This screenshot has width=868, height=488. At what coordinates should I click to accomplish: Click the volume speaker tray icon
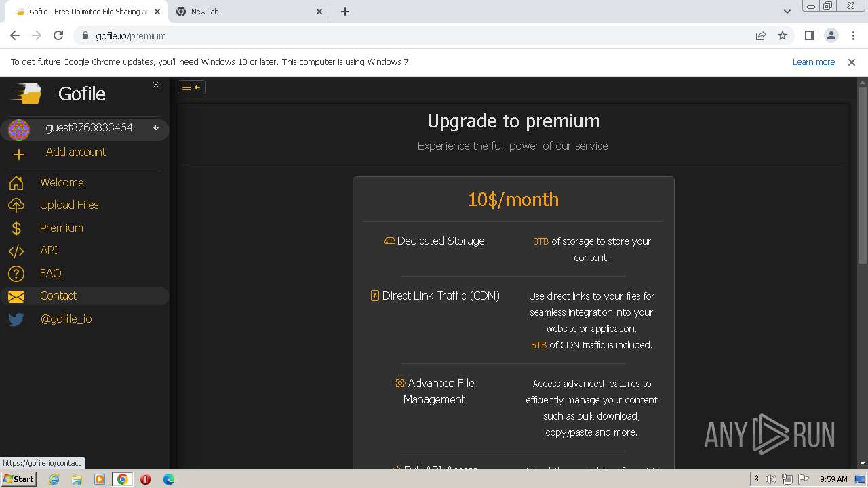771,479
